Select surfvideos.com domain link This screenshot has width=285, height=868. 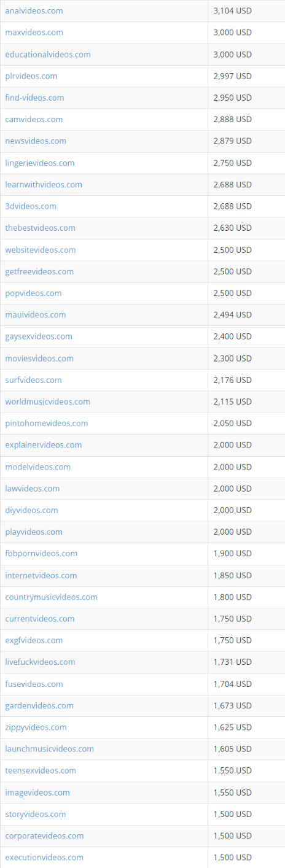coord(33,380)
